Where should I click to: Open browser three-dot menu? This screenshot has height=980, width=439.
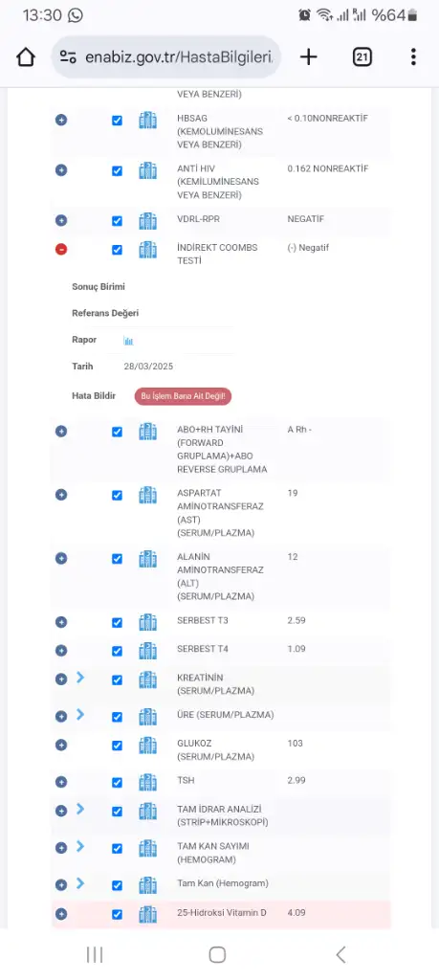(x=413, y=57)
